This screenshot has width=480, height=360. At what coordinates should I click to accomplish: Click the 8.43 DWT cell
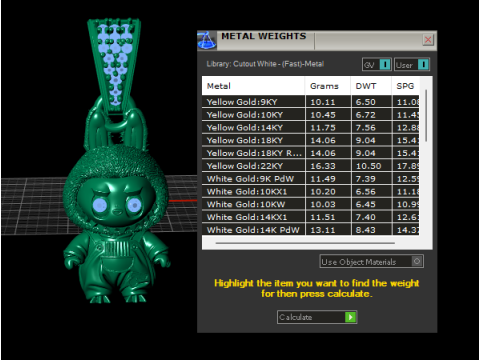pos(371,230)
